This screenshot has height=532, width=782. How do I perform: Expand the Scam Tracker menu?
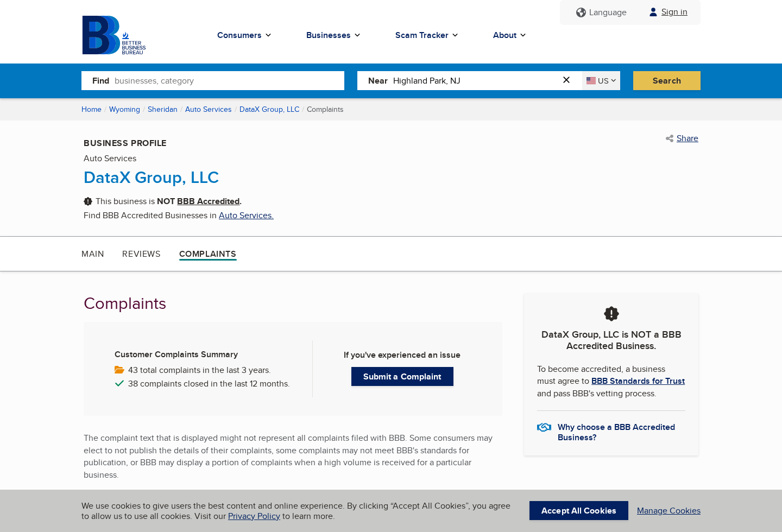click(x=426, y=35)
